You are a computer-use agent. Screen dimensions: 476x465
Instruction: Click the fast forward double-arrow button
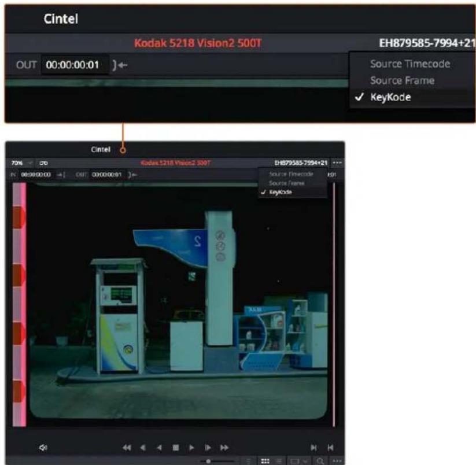[x=224, y=448]
